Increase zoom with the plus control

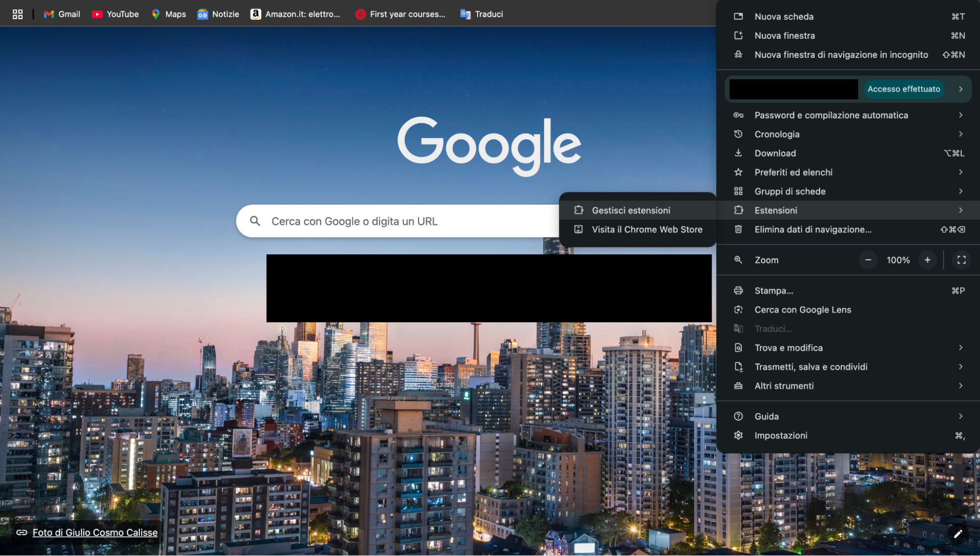(x=927, y=260)
